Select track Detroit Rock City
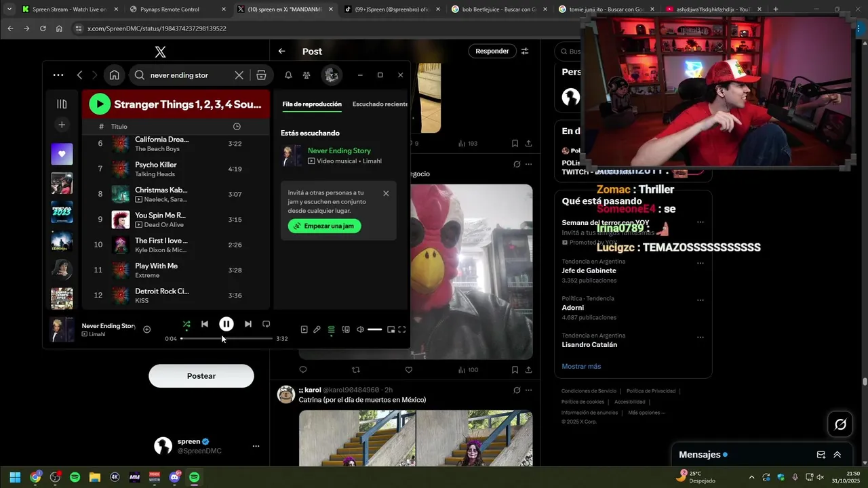The width and height of the screenshot is (868, 488). (176, 296)
